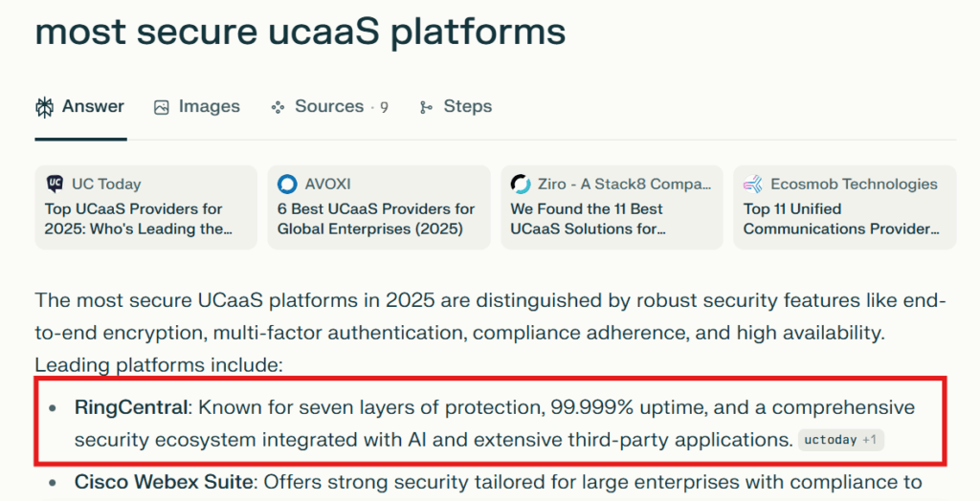This screenshot has height=501, width=980.
Task: Click the AVOXI logo icon
Action: tap(287, 184)
